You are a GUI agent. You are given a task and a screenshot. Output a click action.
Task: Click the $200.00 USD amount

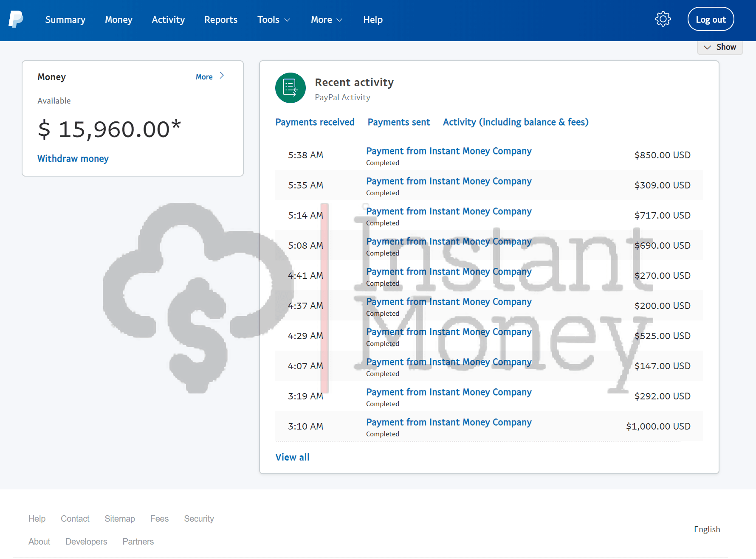tap(662, 306)
